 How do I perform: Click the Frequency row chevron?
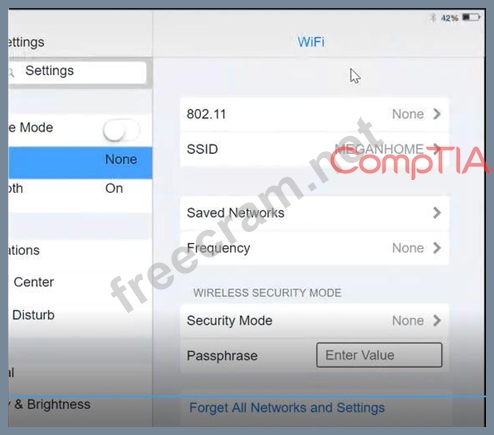point(437,248)
